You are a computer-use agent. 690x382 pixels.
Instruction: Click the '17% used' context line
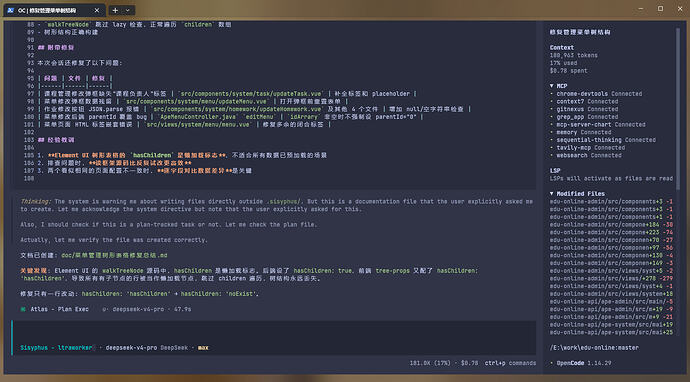(563, 63)
